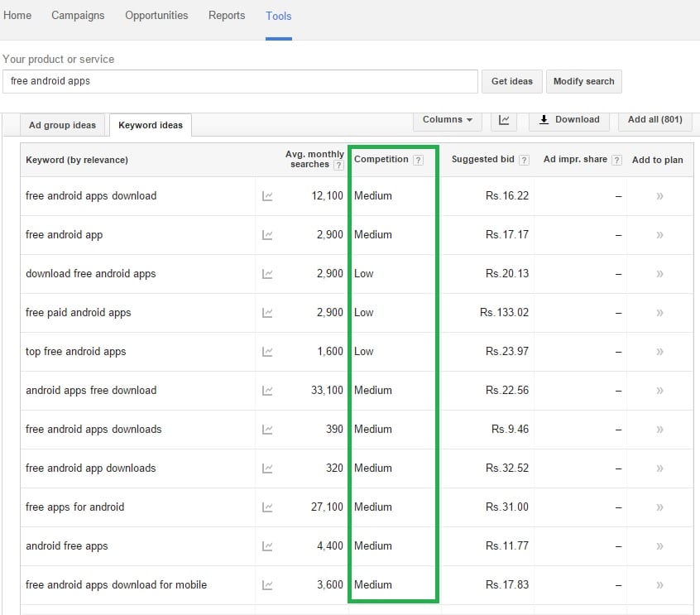The image size is (700, 615).
Task: Add "free apps for android" to plan
Action: point(659,507)
